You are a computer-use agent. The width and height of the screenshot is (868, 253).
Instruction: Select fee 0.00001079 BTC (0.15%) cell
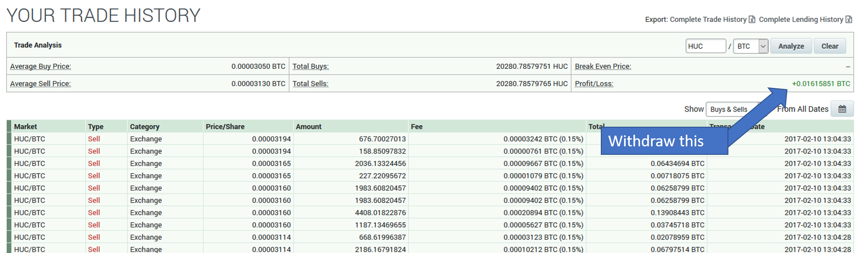(543, 176)
